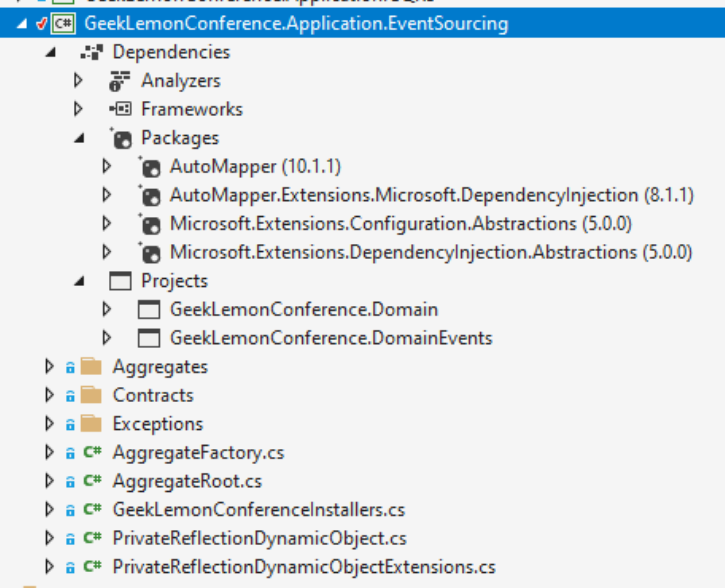
Task: Expand PrivateReflectionDynamicObject.cs file arrow
Action: [49, 539]
